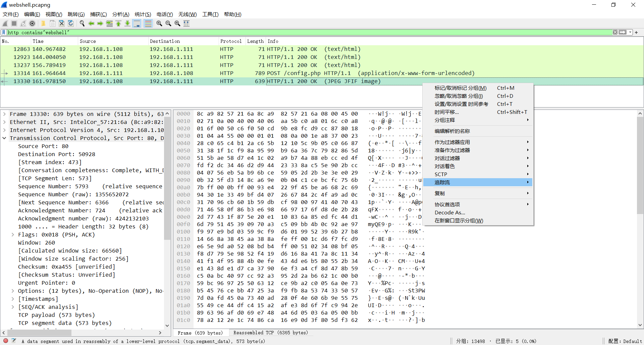644x345 pixels.
Task: Jump to first packet icon
Action: [118, 23]
